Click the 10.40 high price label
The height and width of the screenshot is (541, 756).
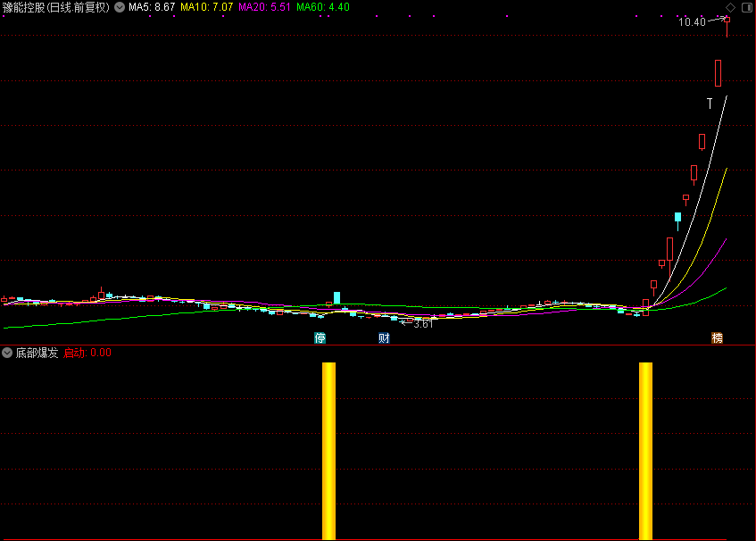pos(692,21)
